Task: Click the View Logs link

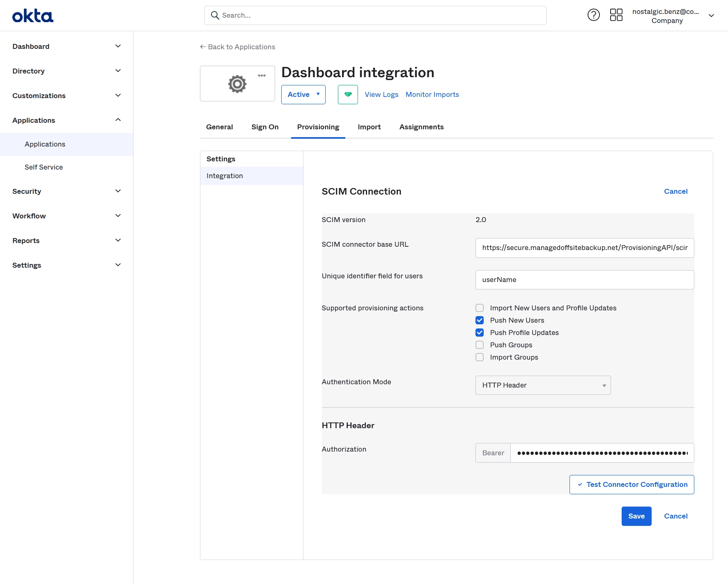Action: tap(381, 94)
